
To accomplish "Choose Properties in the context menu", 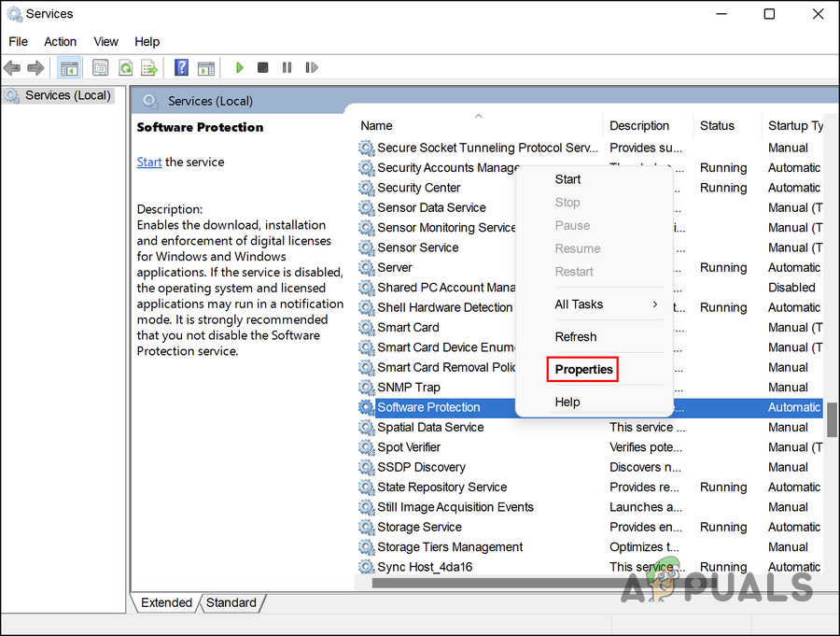I will [x=583, y=370].
